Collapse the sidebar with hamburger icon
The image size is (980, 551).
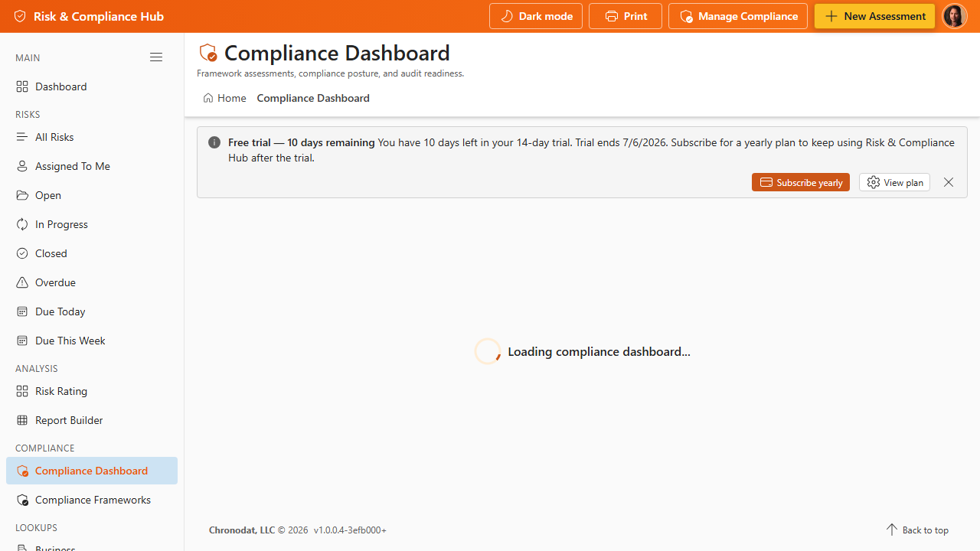tap(156, 57)
